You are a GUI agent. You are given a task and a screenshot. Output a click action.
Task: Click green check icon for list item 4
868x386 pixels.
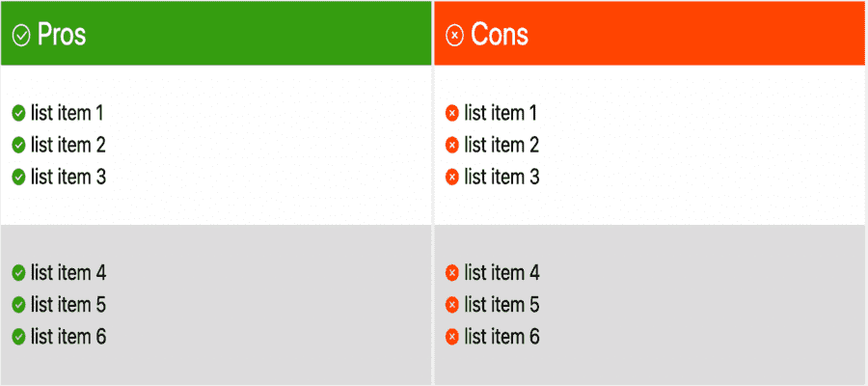point(18,273)
